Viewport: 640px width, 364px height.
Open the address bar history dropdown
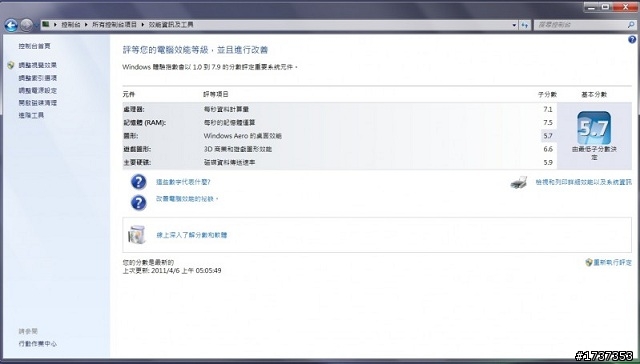514,25
